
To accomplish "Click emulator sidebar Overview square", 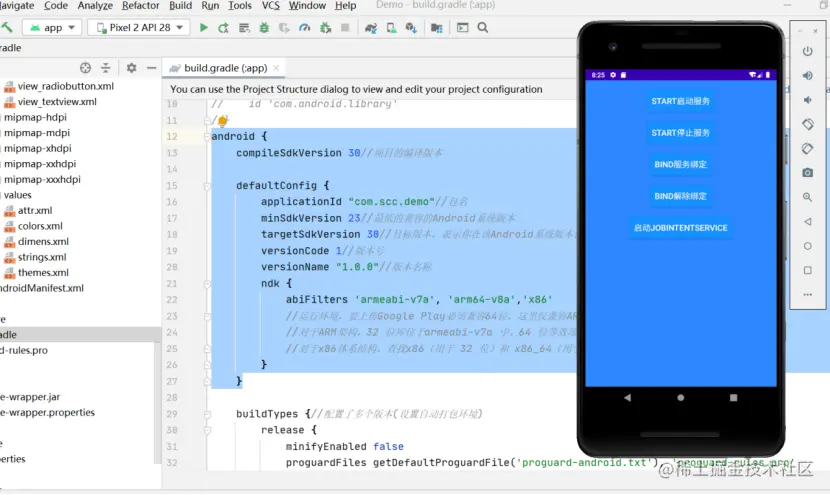I will (807, 270).
